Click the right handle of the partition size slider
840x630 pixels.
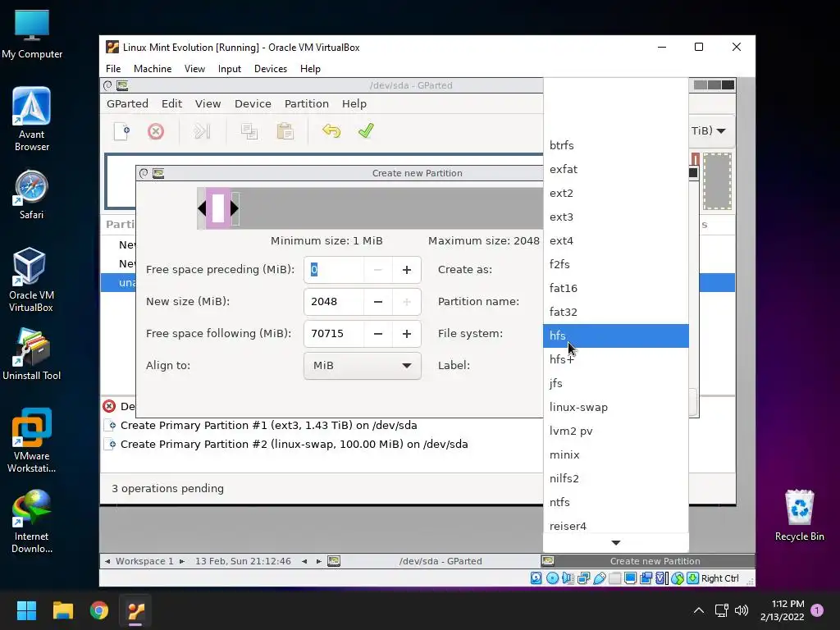tap(235, 208)
